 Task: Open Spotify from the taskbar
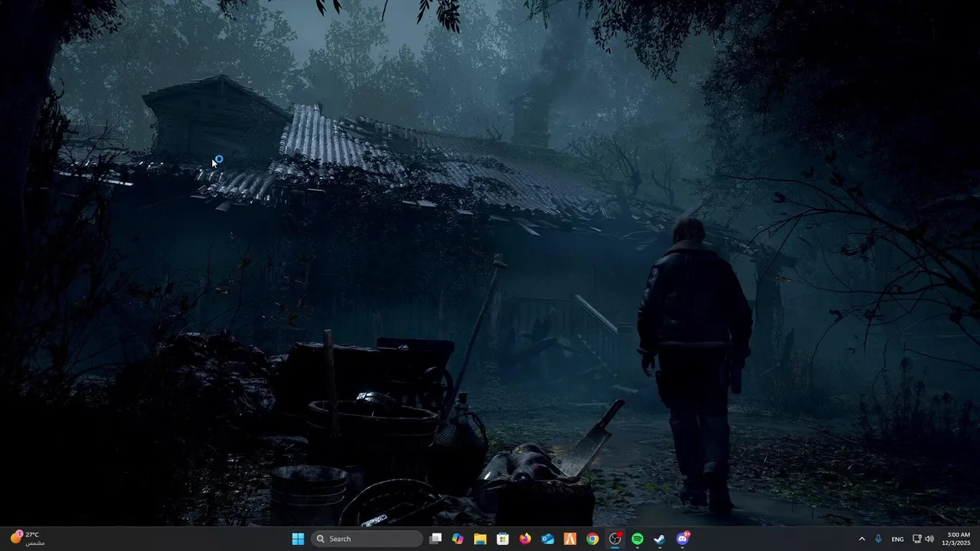pos(637,539)
